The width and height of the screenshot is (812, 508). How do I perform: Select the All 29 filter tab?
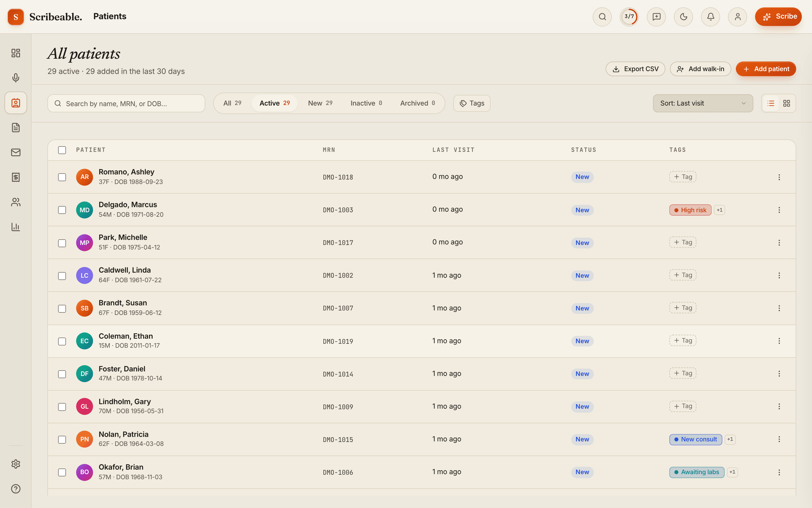point(233,103)
